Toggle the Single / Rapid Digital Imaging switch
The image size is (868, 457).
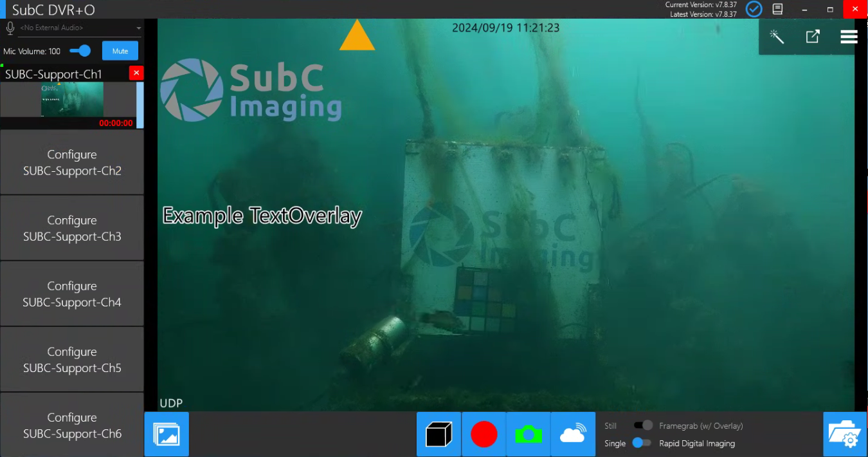642,443
